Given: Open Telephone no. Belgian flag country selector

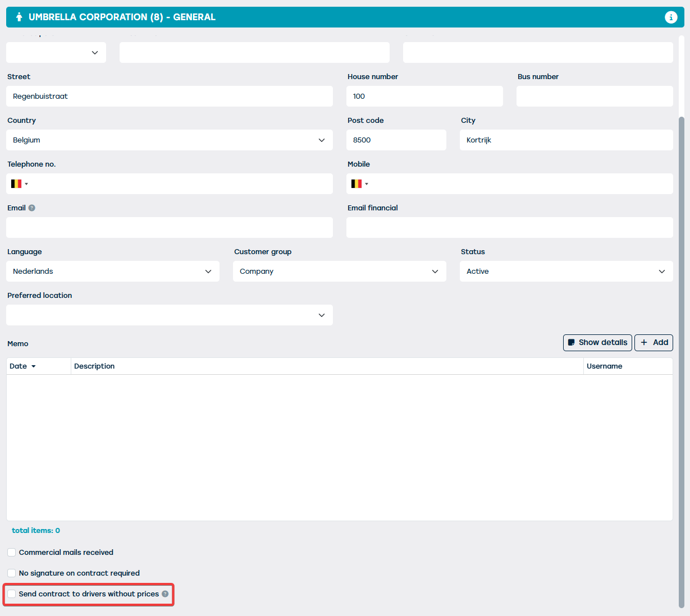Looking at the screenshot, I should coord(20,184).
